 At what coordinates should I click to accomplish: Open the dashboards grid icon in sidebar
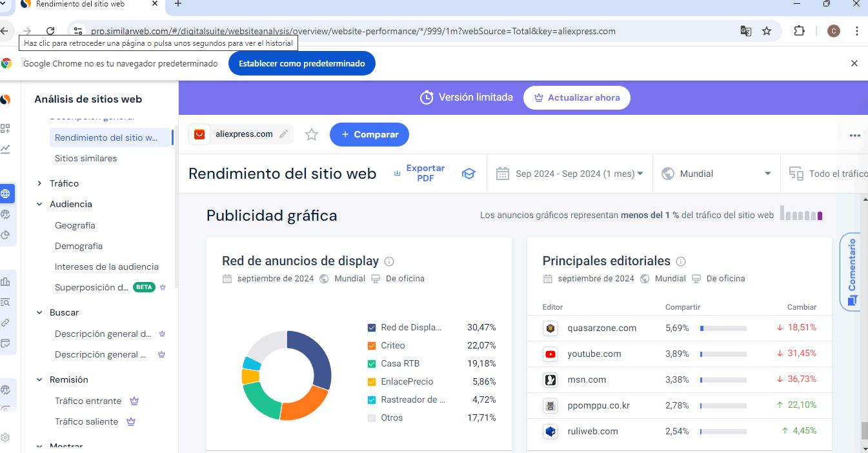5,128
